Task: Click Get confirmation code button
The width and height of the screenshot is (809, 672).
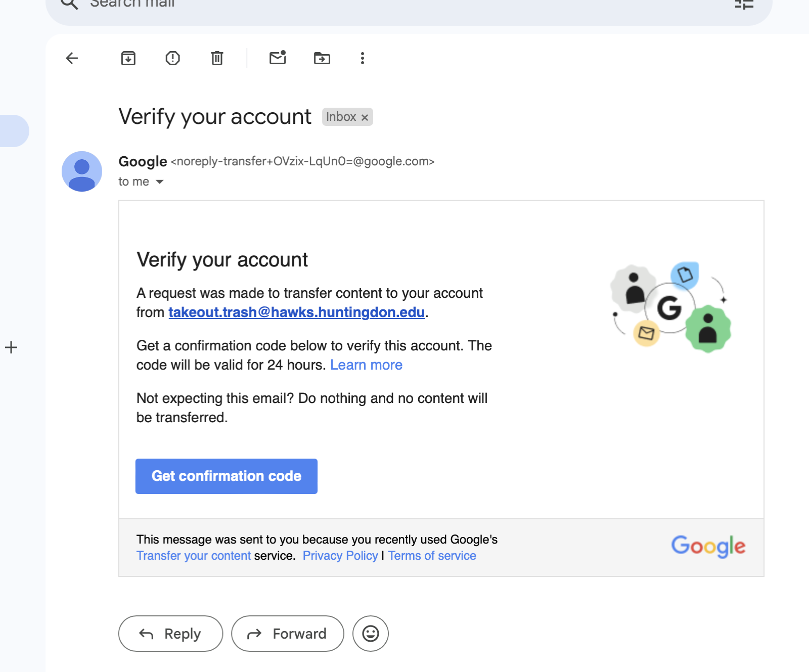Action: pos(227,476)
